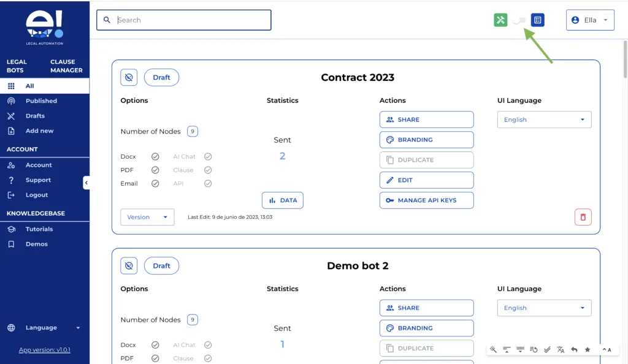
Task: Click the star icon in the bottom toolbar
Action: point(588,350)
